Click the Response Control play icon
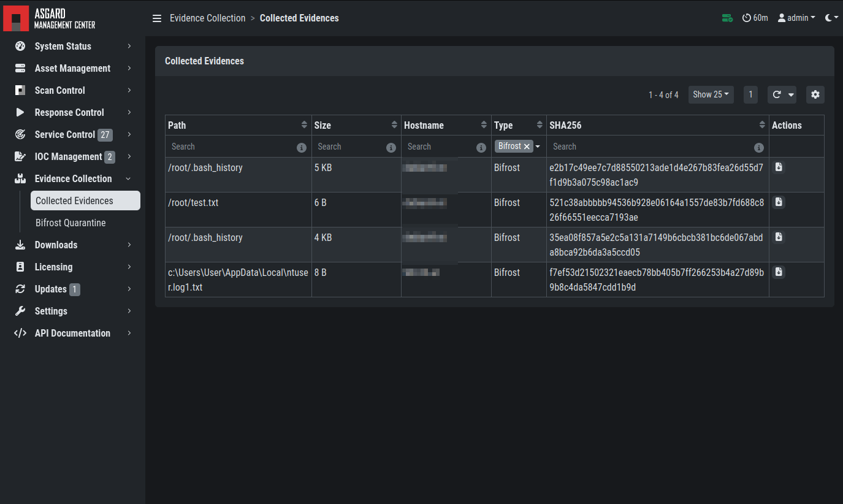 pos(20,112)
